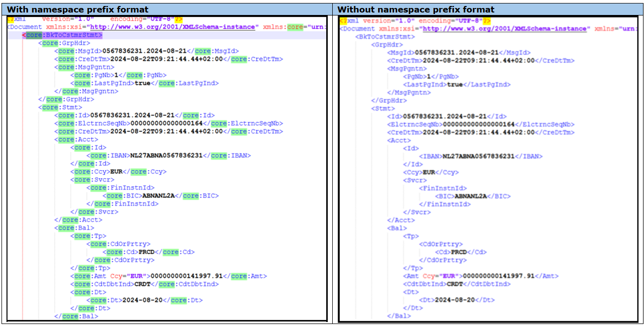Click Ccy="EUR" attribute in unprefixed Amt tag
The image size is (644, 325).
click(x=440, y=276)
